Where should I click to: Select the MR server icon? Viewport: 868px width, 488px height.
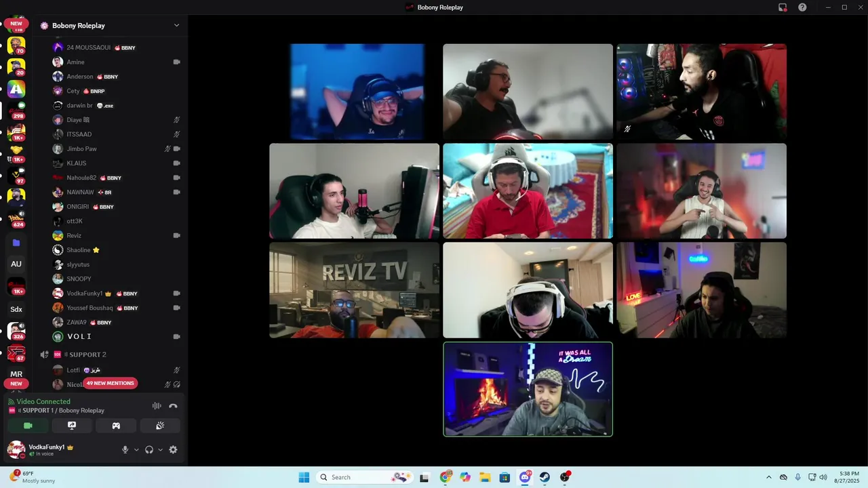[x=16, y=373]
